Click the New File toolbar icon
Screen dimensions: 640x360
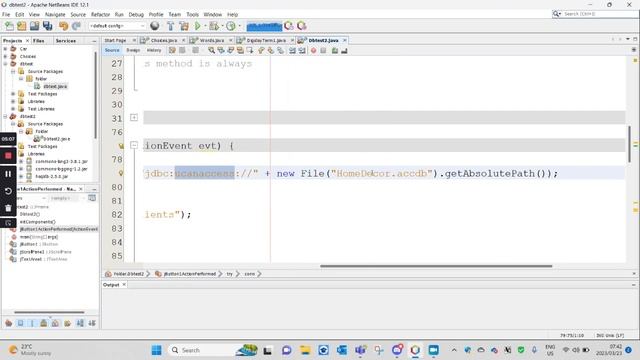point(9,26)
